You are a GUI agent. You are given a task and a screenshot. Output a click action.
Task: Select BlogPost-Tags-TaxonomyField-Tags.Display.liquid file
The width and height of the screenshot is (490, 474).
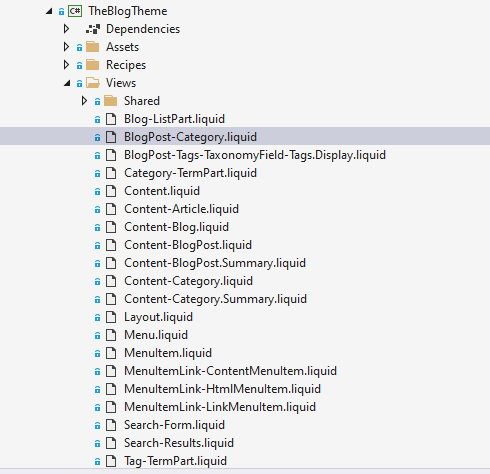(x=255, y=155)
